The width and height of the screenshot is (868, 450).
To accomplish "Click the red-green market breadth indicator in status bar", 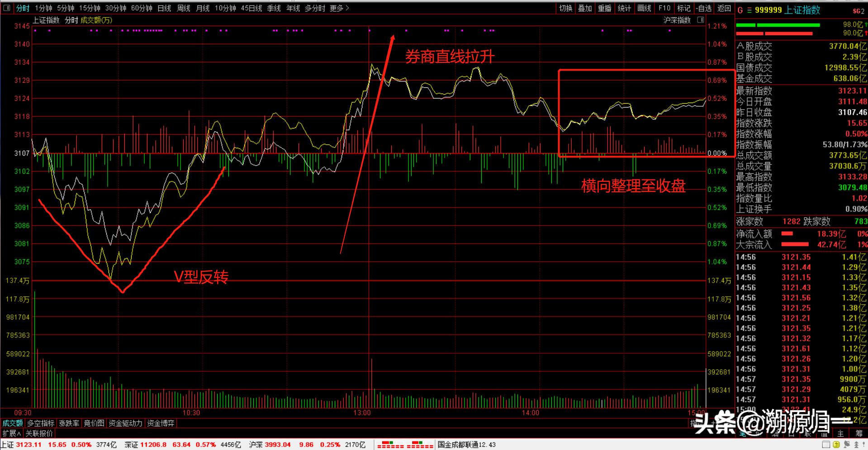I will (405, 445).
